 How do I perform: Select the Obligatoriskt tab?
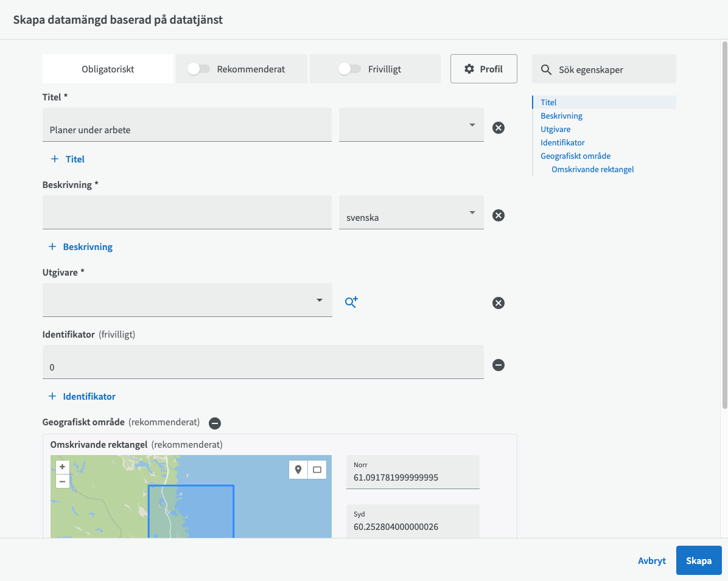point(108,69)
